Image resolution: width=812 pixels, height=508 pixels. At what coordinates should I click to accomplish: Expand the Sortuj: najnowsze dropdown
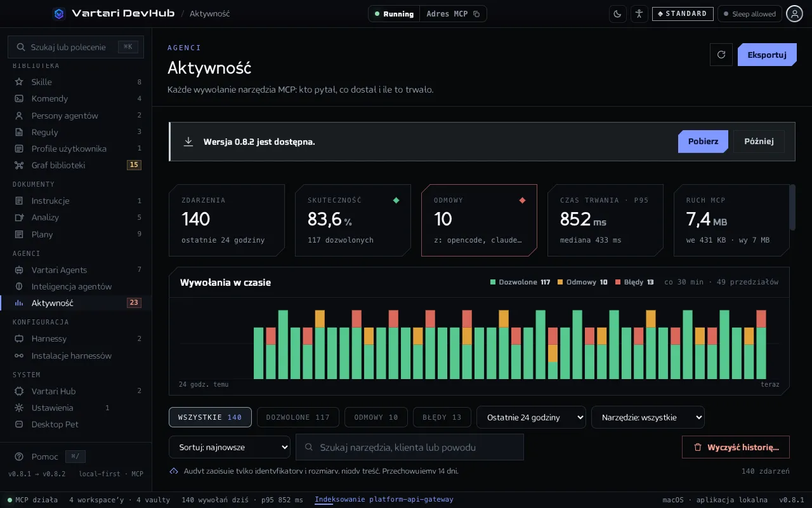[x=230, y=447]
